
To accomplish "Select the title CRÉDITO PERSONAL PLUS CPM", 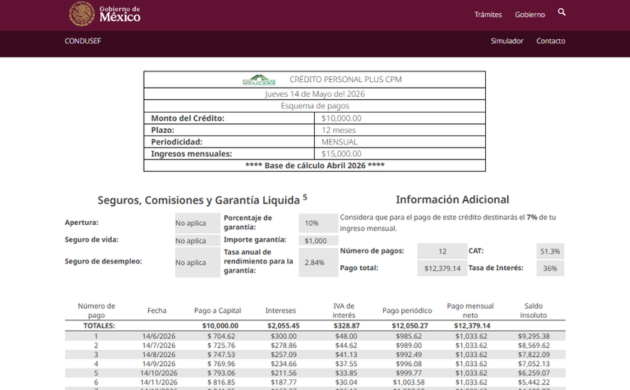I will (346, 80).
